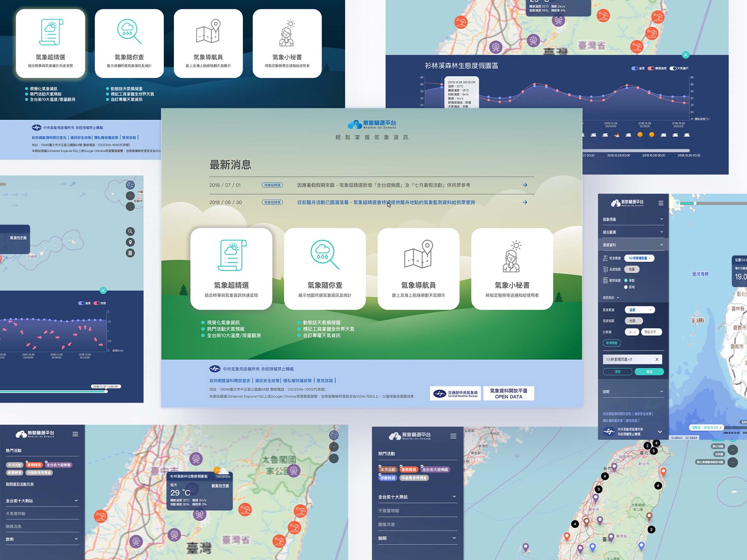The width and height of the screenshot is (747, 560).
Task: Click timeline slider handle on left wind panel
Action: tap(106, 391)
